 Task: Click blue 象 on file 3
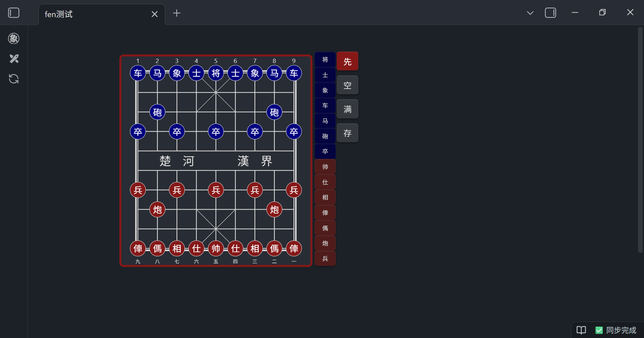pos(177,73)
